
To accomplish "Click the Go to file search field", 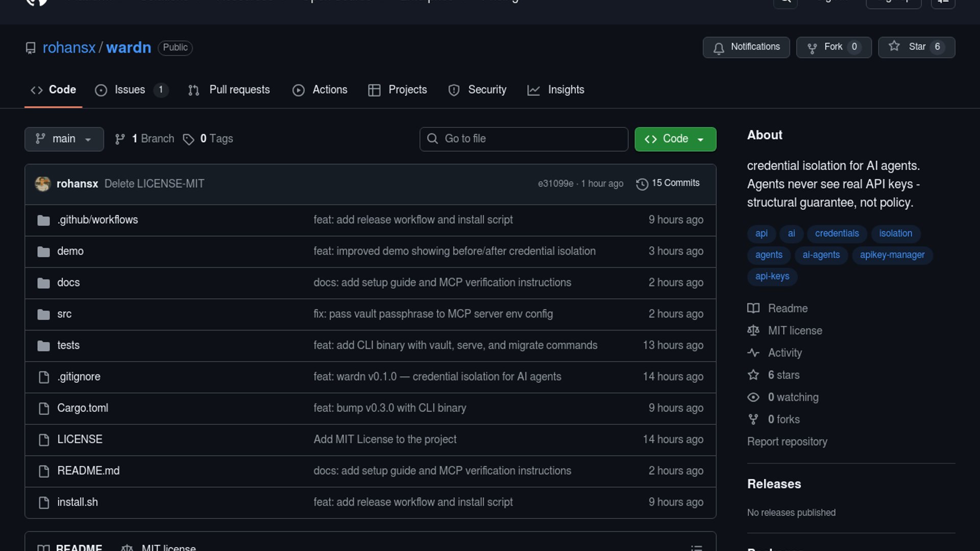I will [523, 139].
